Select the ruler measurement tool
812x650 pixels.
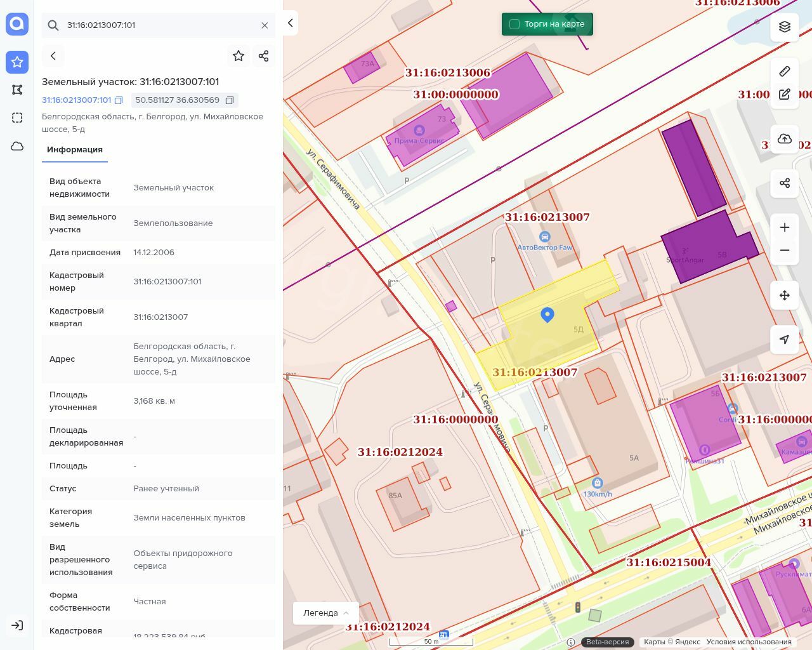point(785,70)
